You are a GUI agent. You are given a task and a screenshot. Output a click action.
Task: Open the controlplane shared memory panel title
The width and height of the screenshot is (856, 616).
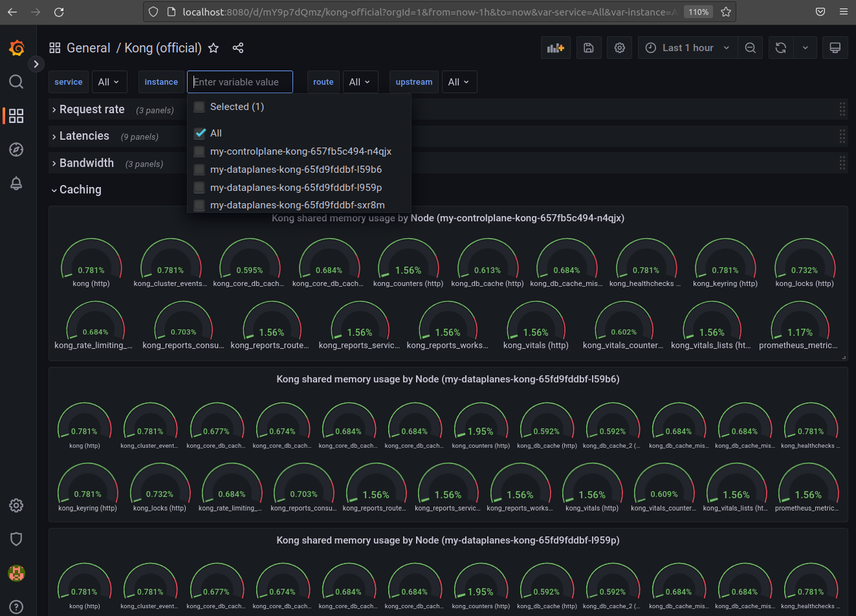click(x=448, y=218)
